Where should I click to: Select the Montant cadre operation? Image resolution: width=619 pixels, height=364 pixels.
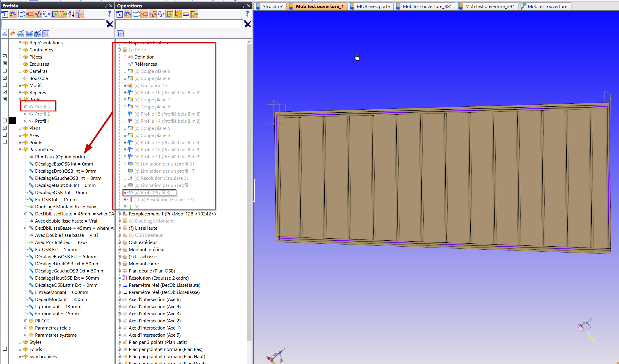pos(144,264)
